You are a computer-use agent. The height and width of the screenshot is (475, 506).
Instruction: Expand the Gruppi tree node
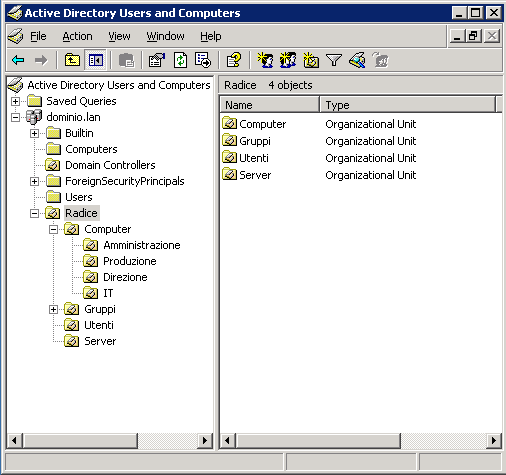click(53, 309)
